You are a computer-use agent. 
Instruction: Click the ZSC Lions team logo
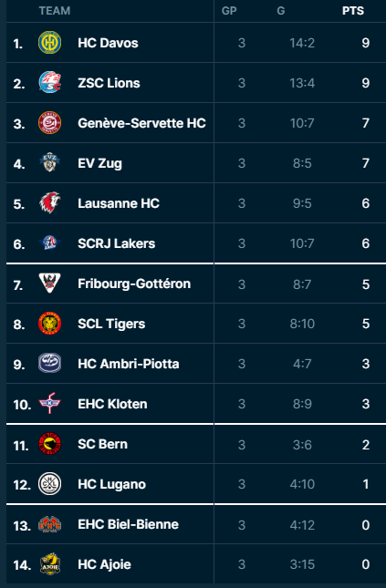[x=49, y=82]
